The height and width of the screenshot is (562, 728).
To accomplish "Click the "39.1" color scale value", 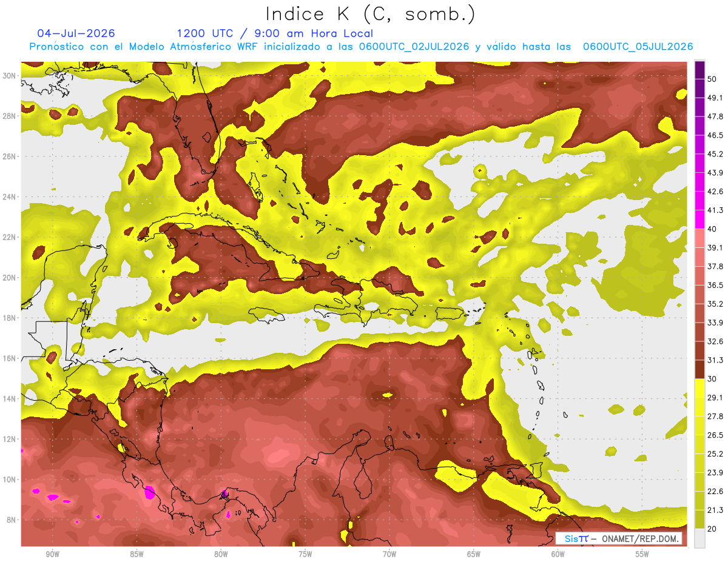I will 715,247.
